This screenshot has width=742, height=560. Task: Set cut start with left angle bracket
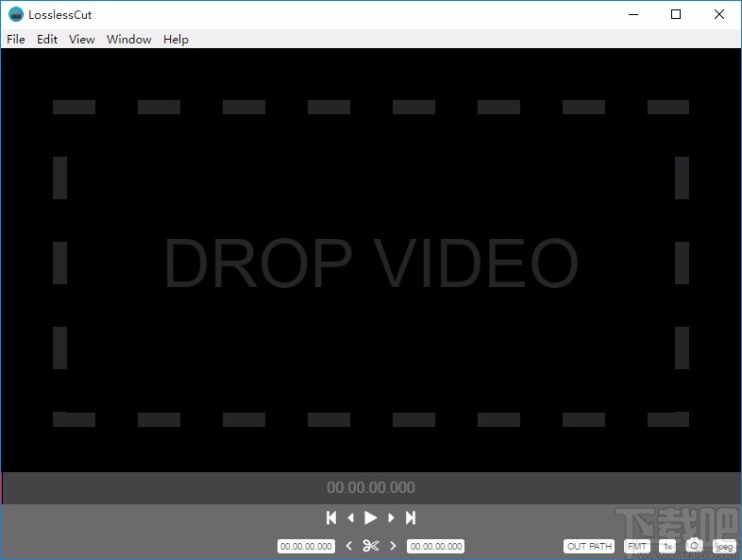click(348, 546)
